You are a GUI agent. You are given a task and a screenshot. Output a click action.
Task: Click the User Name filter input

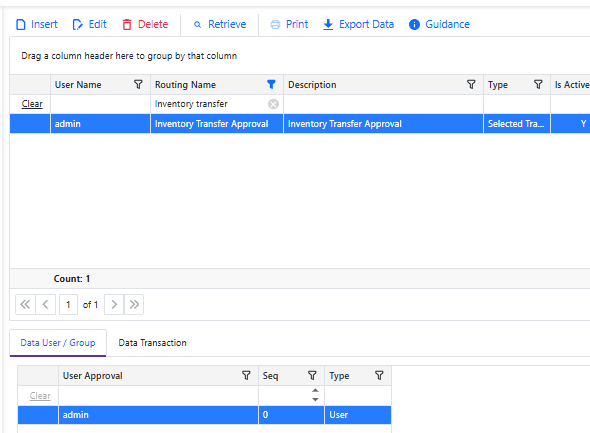click(100, 104)
